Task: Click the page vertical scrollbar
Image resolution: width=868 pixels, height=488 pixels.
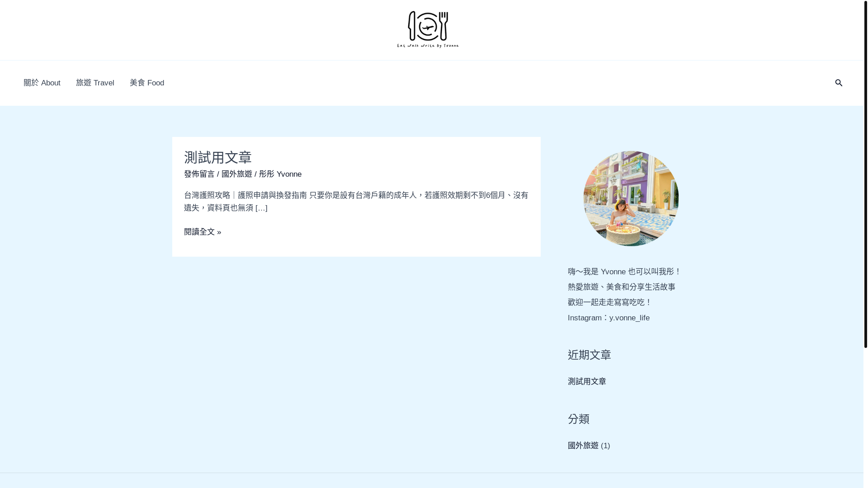Action: [865, 174]
